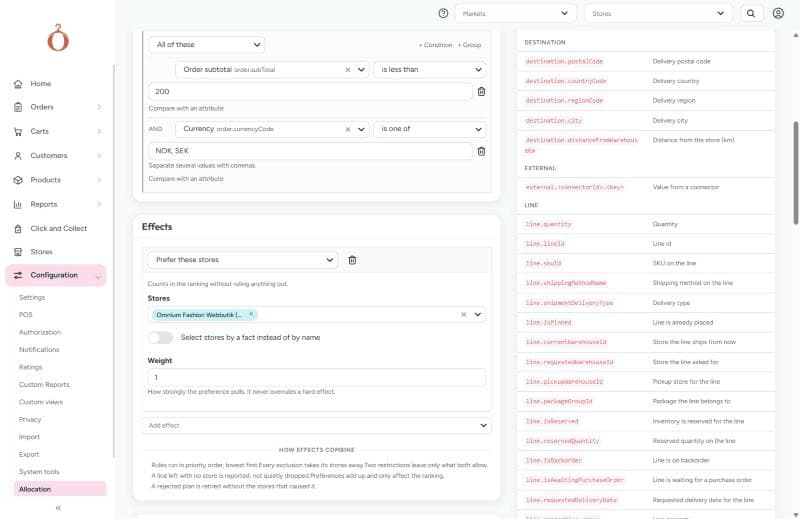Open the Markets dropdown
Image resolution: width=800 pixels, height=519 pixels.
(515, 13)
